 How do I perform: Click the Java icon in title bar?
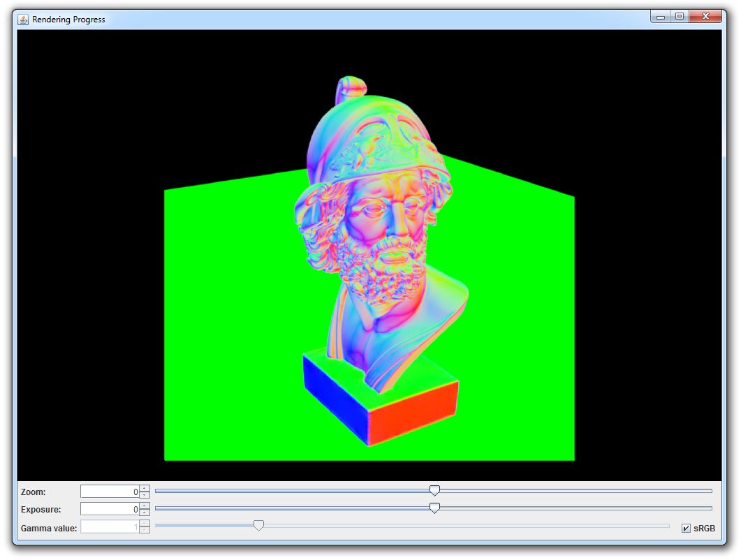[23, 19]
